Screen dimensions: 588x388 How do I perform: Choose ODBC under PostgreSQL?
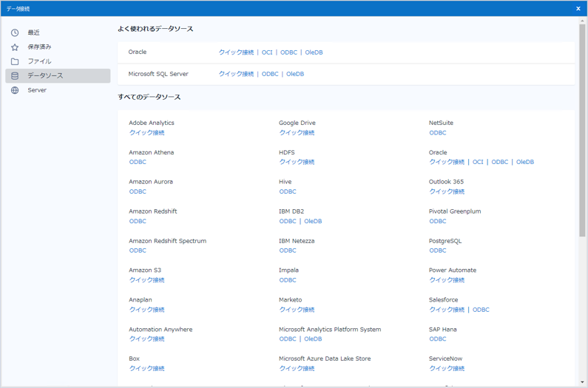[x=438, y=251]
